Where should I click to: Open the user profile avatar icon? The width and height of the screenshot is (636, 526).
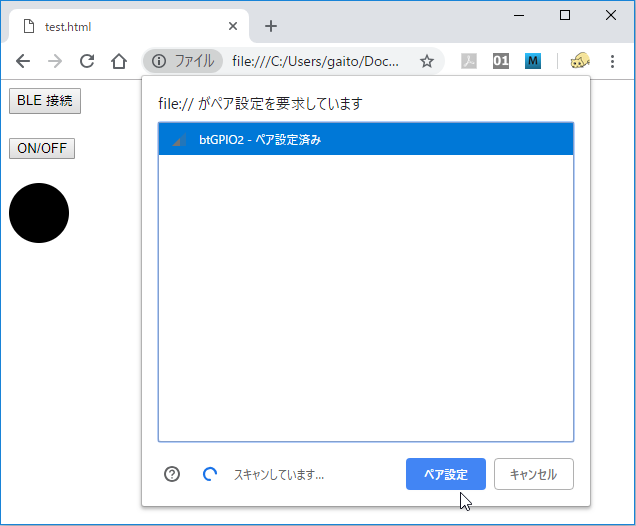[580, 61]
